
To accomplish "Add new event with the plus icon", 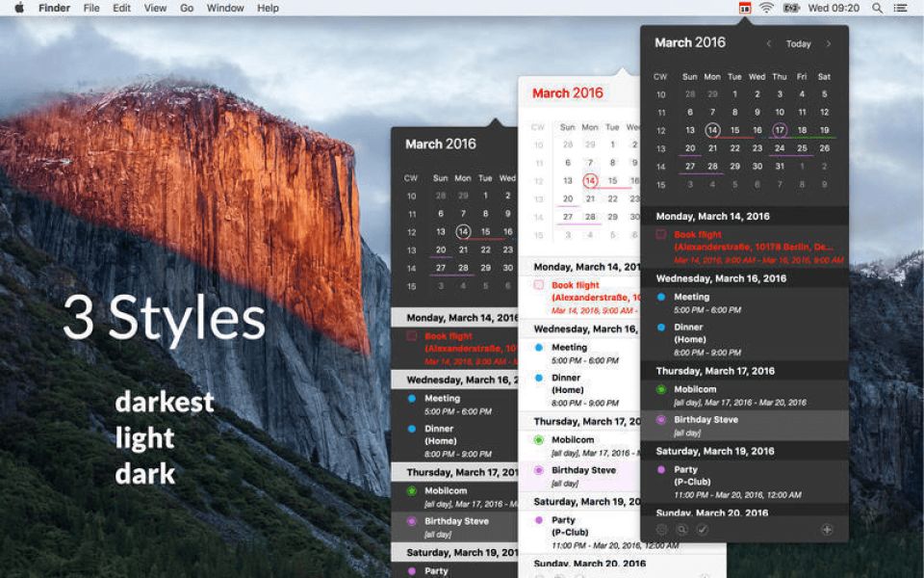I will pyautogui.click(x=827, y=530).
